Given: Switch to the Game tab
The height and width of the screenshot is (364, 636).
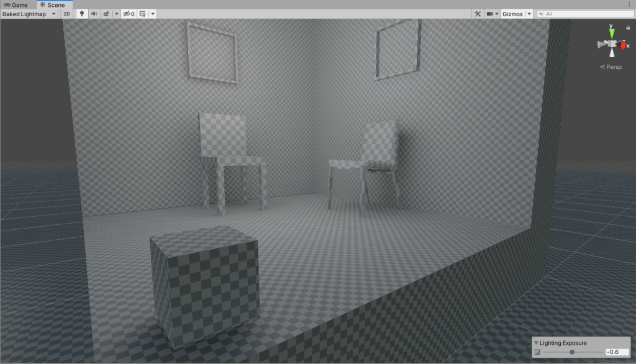Looking at the screenshot, I should (x=16, y=4).
